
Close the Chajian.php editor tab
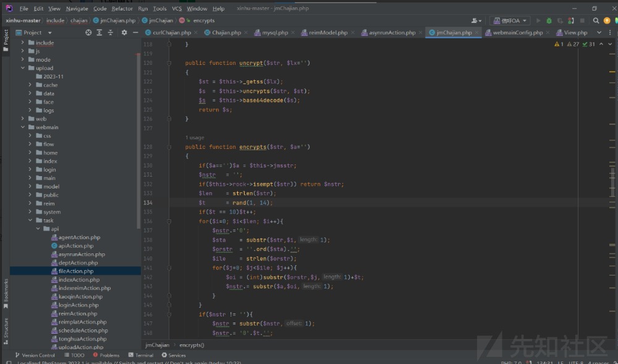pyautogui.click(x=247, y=32)
